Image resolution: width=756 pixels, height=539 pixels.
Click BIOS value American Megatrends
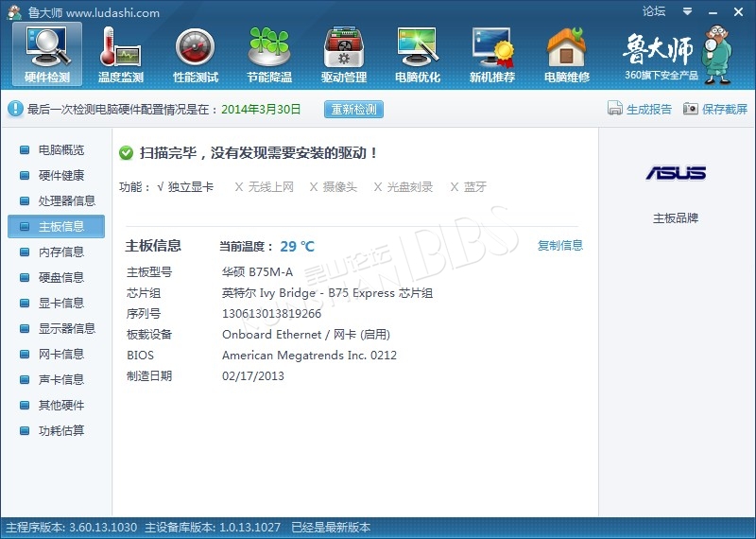click(310, 356)
